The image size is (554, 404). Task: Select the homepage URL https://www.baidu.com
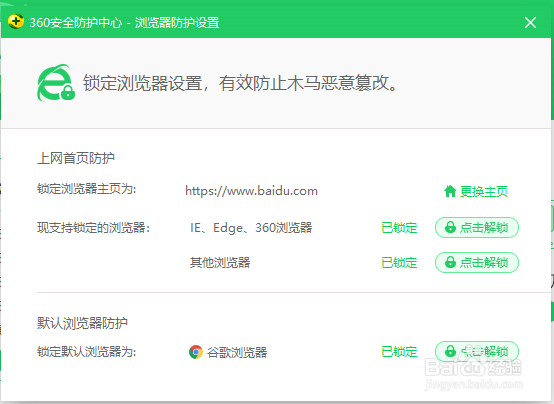[x=251, y=191]
